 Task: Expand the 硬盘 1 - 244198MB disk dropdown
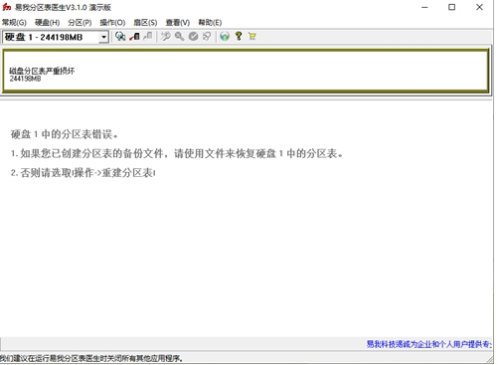pos(104,37)
